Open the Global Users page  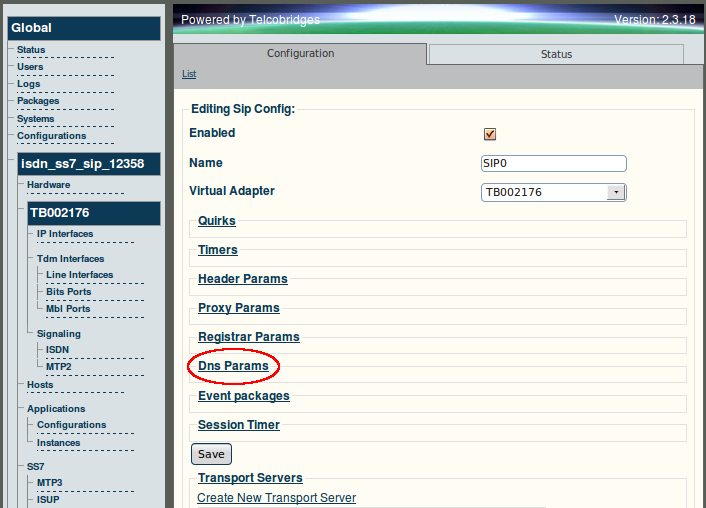[30, 67]
